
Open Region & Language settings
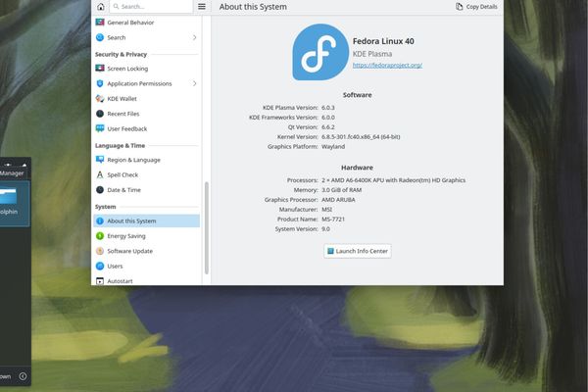point(146,160)
